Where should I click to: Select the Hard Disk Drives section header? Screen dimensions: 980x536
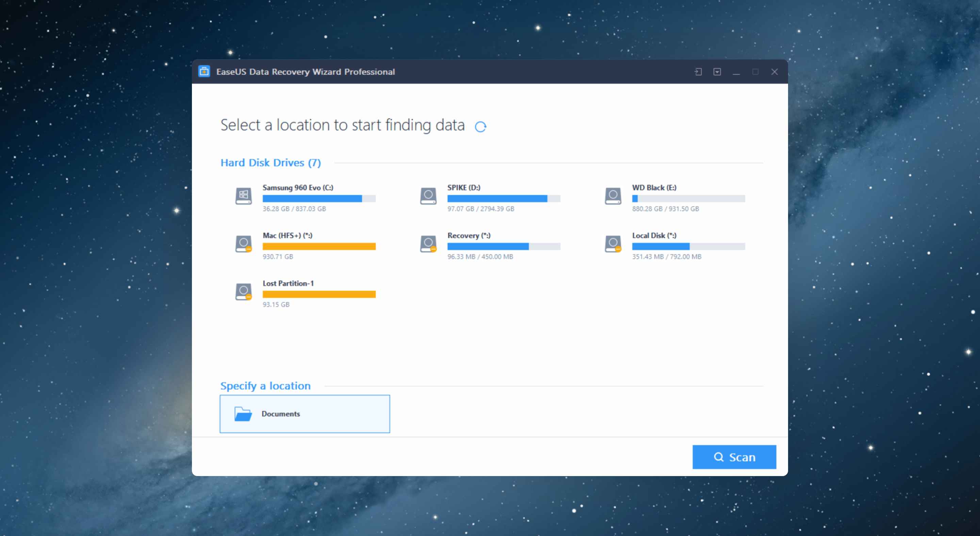click(271, 163)
